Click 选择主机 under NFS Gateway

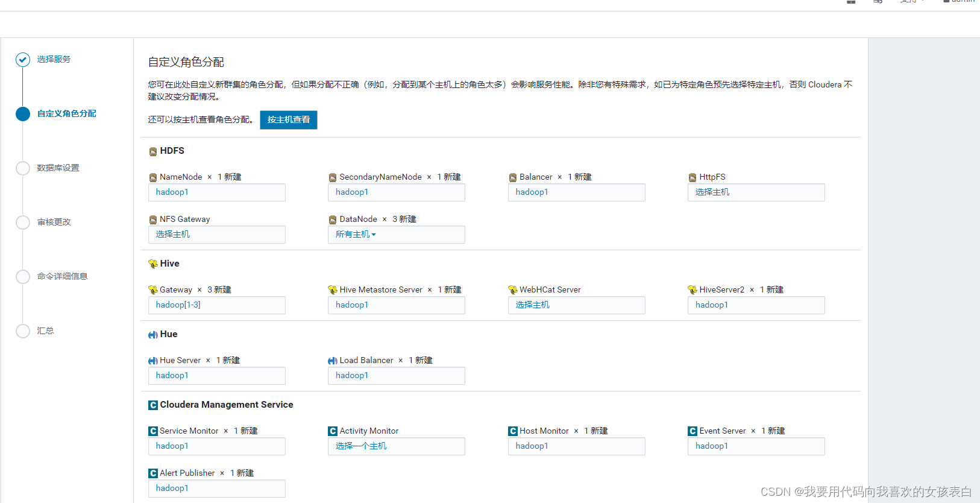pos(173,235)
